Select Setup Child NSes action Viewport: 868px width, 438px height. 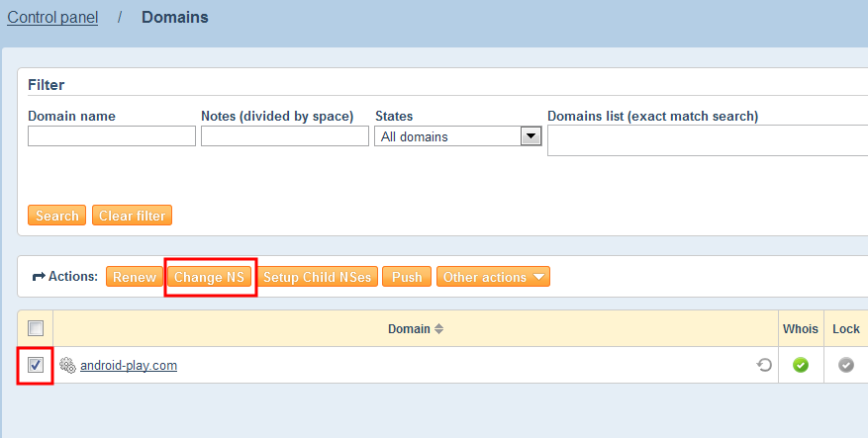(317, 278)
